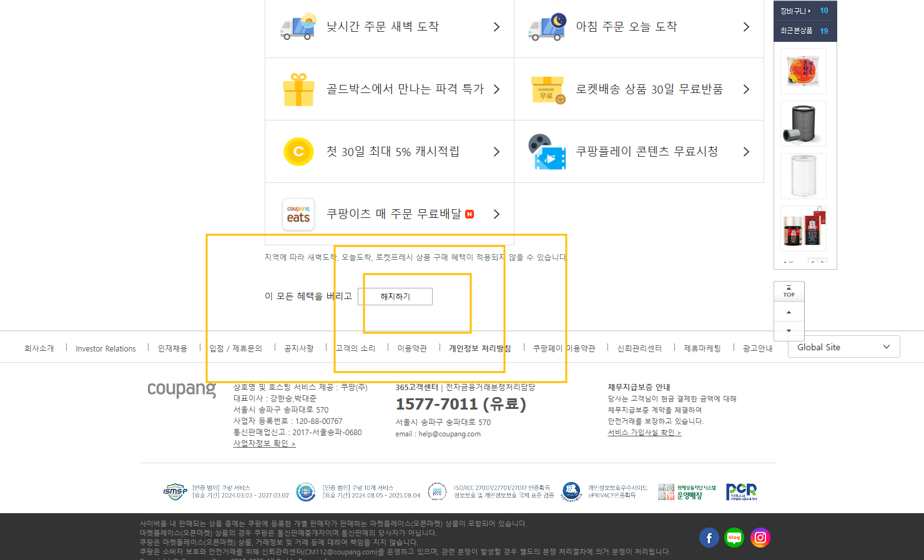Open the Global Site dropdown
This screenshot has height=560, width=924.
click(843, 347)
